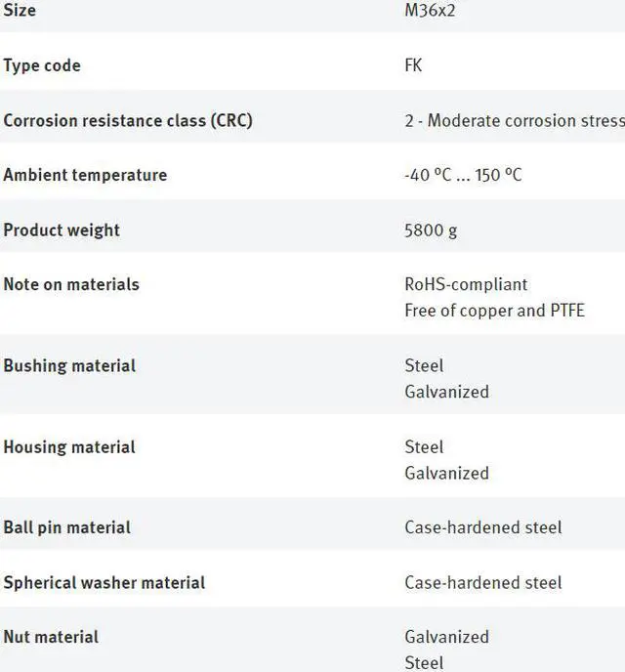Select the Moderate corrosion stress value
625x672 pixels.
pyautogui.click(x=515, y=120)
